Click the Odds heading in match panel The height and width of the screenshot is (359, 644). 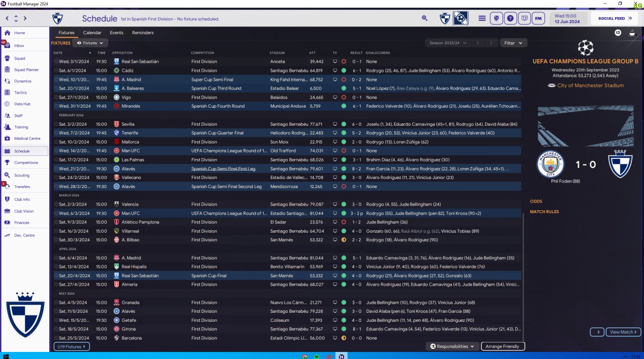point(536,202)
